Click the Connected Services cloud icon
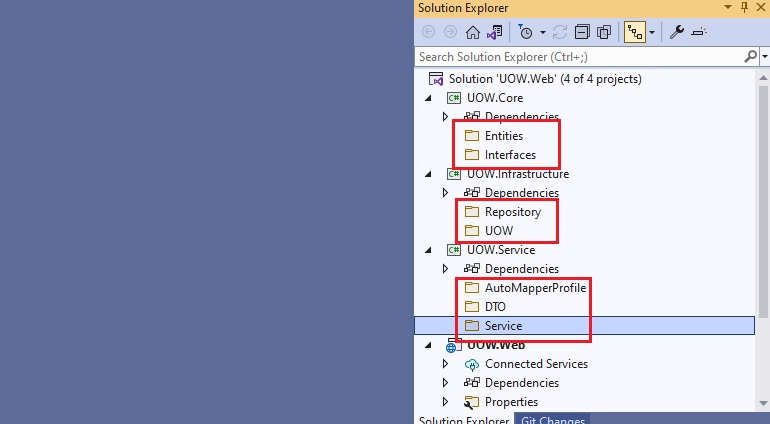The image size is (770, 424). pyautogui.click(x=471, y=365)
